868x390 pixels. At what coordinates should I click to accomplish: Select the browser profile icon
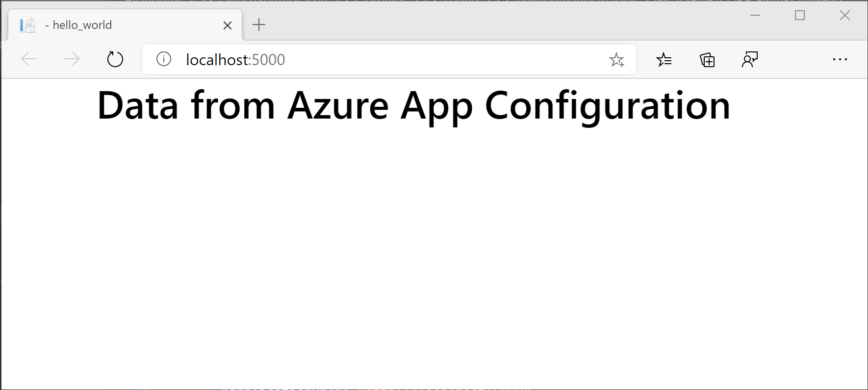(x=749, y=59)
